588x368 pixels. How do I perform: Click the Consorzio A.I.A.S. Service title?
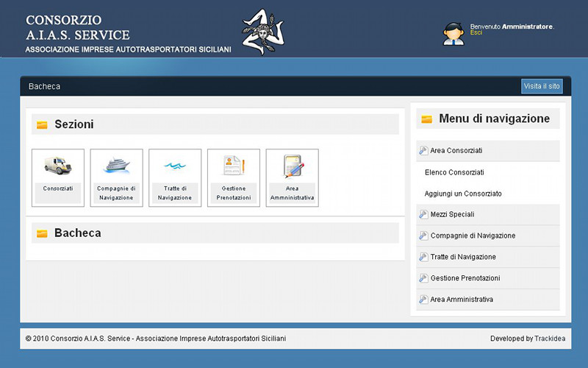[78, 27]
